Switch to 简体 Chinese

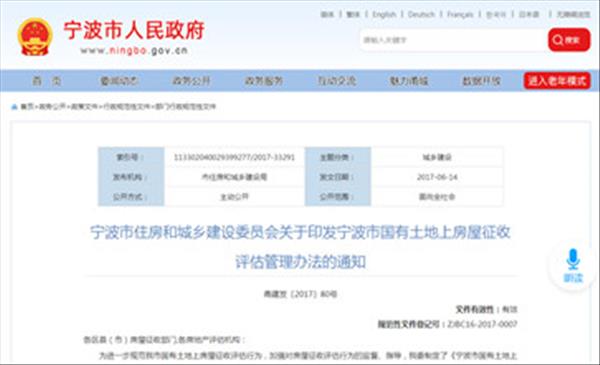pos(327,15)
